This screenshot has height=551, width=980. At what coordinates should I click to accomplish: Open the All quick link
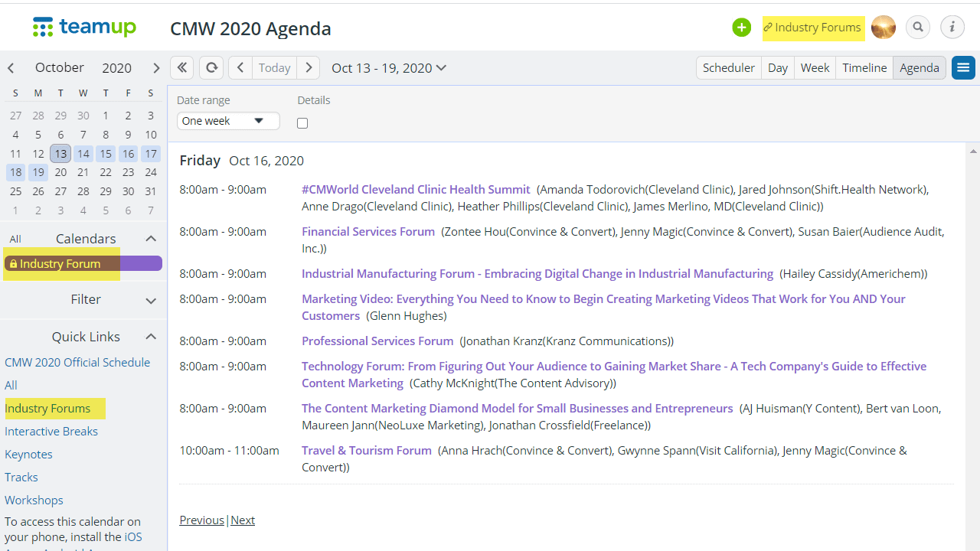pos(11,385)
